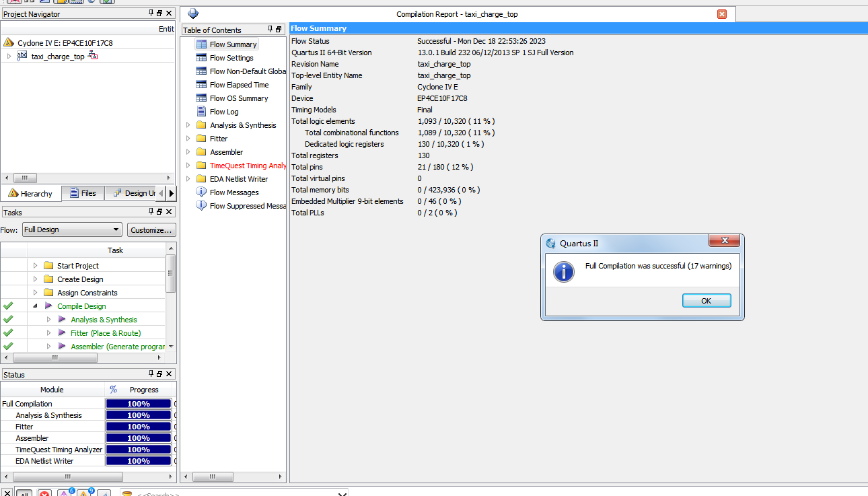Screen dimensions: 868x496
Task: Click the Flow Log document icon
Action: pyautogui.click(x=201, y=112)
